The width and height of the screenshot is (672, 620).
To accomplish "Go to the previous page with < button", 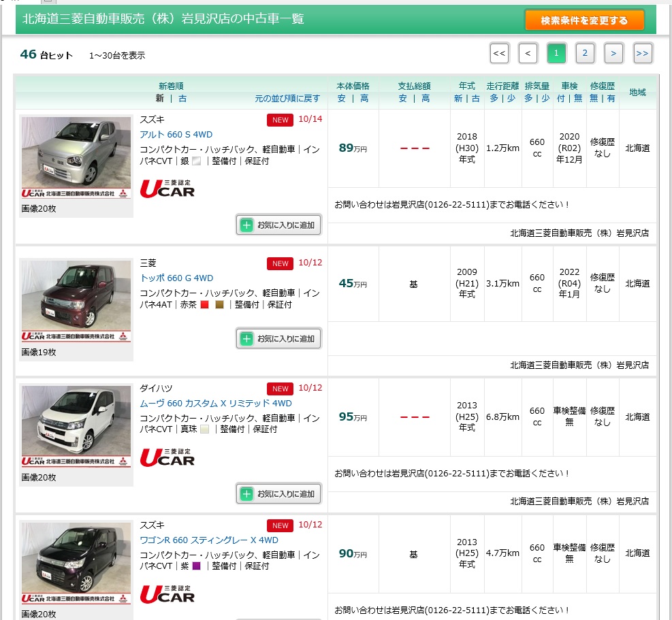I will point(528,54).
